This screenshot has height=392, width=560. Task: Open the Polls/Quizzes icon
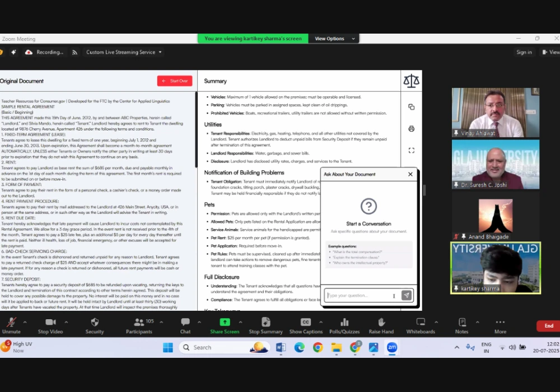click(x=344, y=323)
